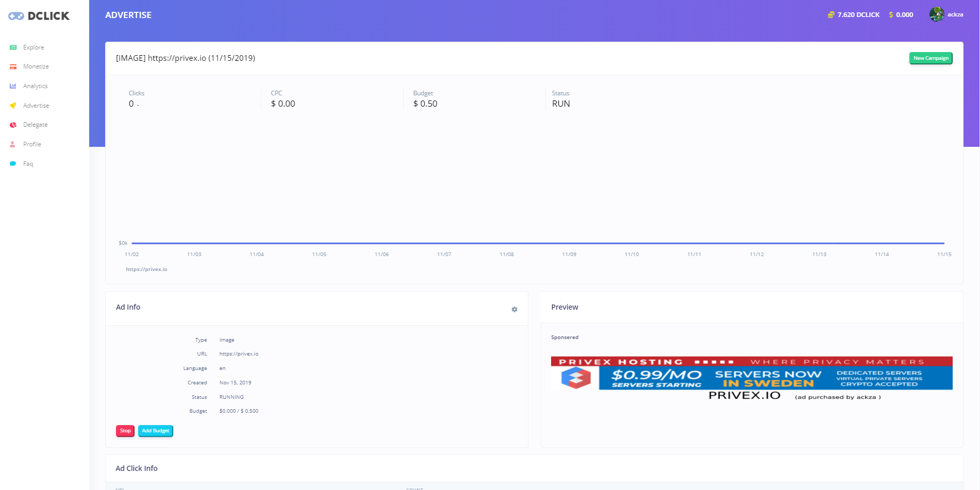Click the Privex Hosting banner preview
The height and width of the screenshot is (490, 980).
coord(751,373)
